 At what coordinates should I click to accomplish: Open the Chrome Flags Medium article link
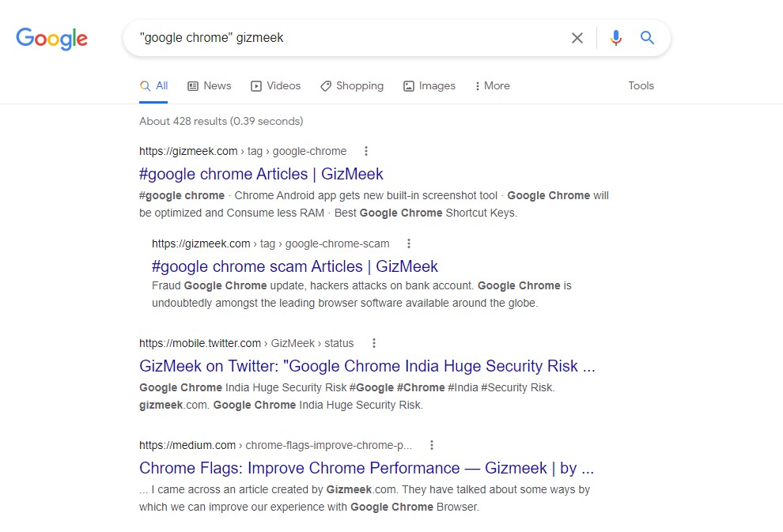pyautogui.click(x=366, y=468)
